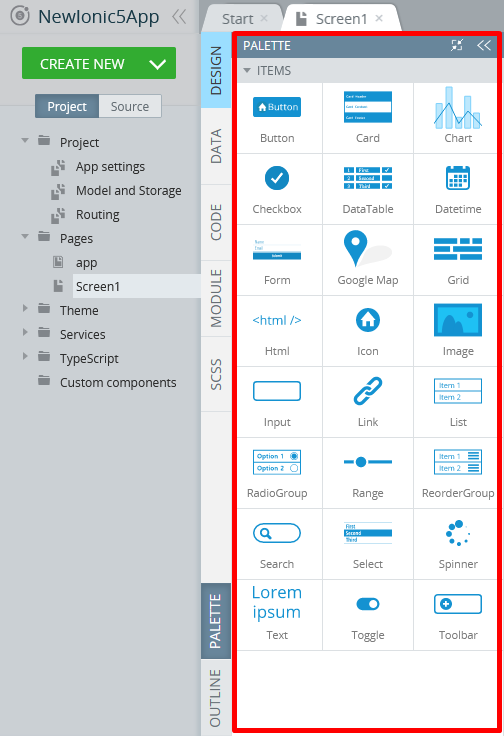The image size is (504, 736).
Task: Pick the Search component icon
Action: 277,544
